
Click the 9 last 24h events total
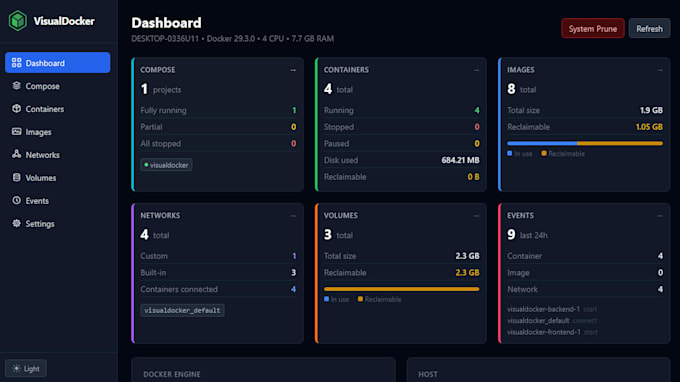527,235
